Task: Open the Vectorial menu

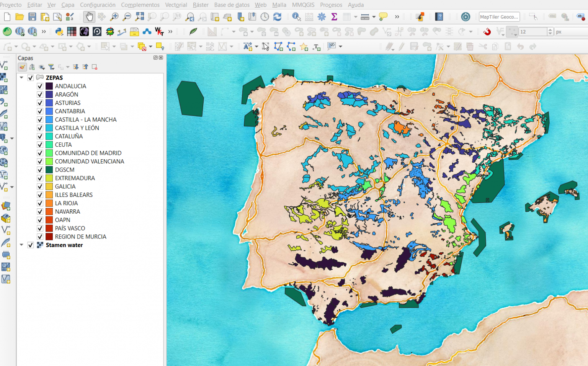Action: [176, 5]
